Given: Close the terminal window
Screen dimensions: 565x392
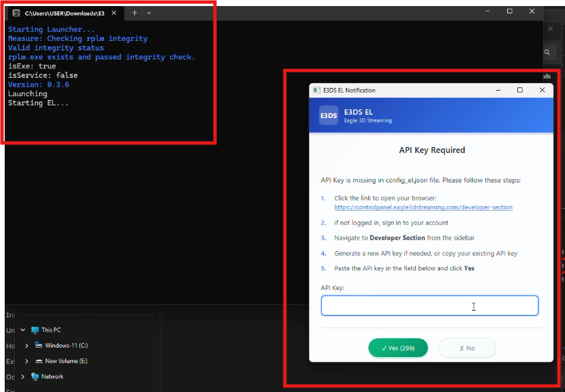Looking at the screenshot, I should [532, 11].
